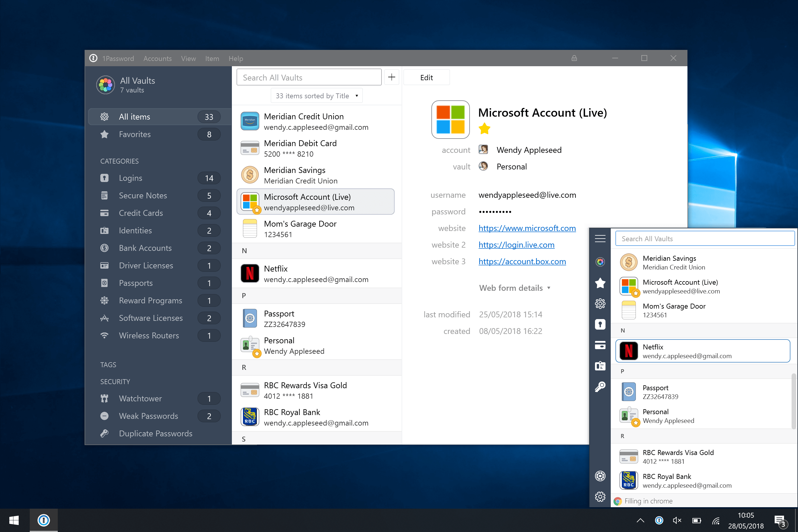Open the Watchtower dial icon in popup sidebar
The image size is (798, 532).
coord(600,476)
